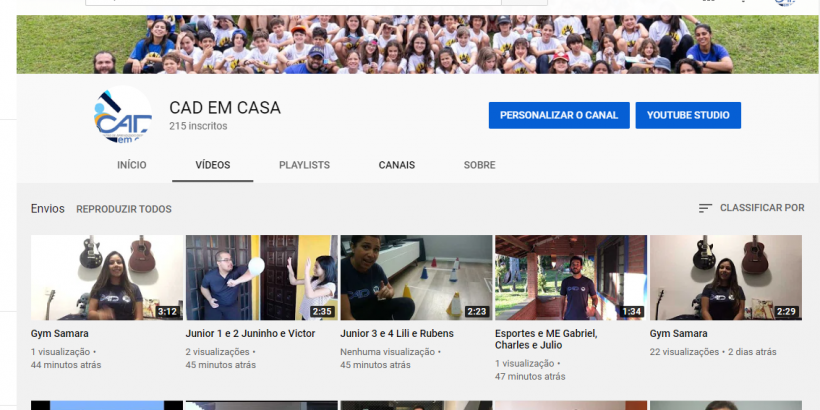This screenshot has height=410, width=820.
Task: Play the 2:23 Junior 3 e 4 thumbnail
Action: click(416, 277)
